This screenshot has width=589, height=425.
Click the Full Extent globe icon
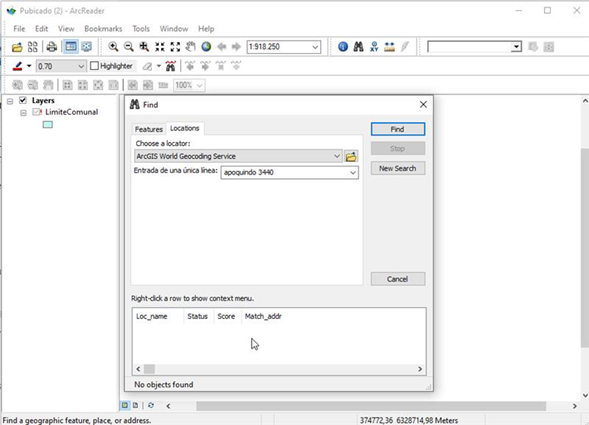(206, 47)
